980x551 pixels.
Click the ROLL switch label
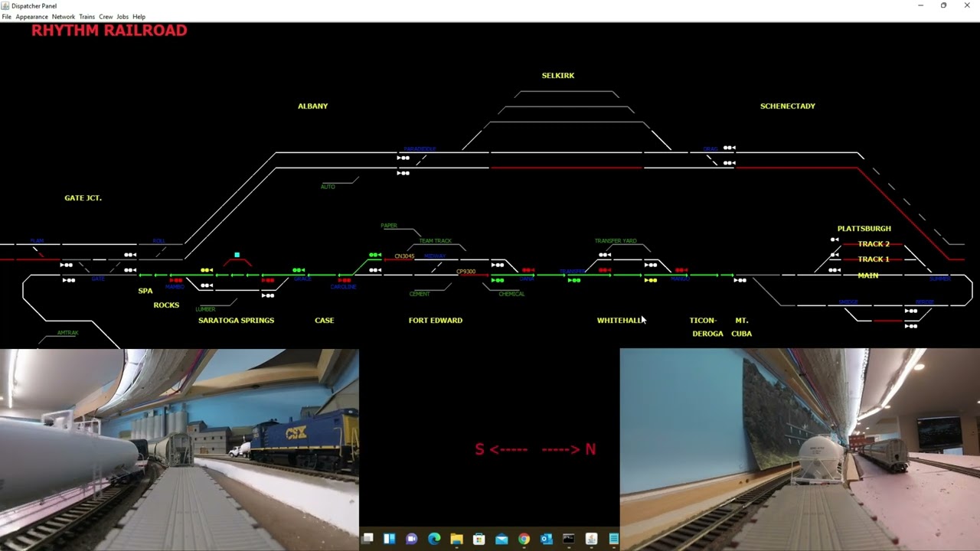[x=158, y=241]
